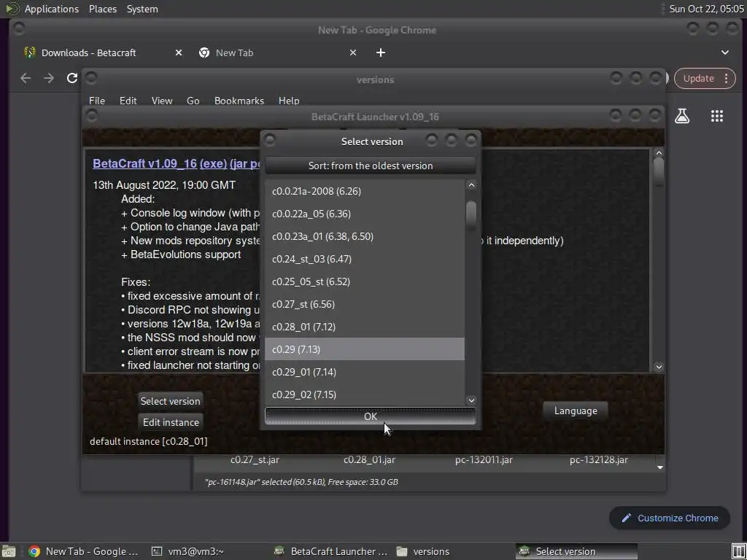
Task: Click workspace switcher icon in taskbar
Action: click(738, 551)
